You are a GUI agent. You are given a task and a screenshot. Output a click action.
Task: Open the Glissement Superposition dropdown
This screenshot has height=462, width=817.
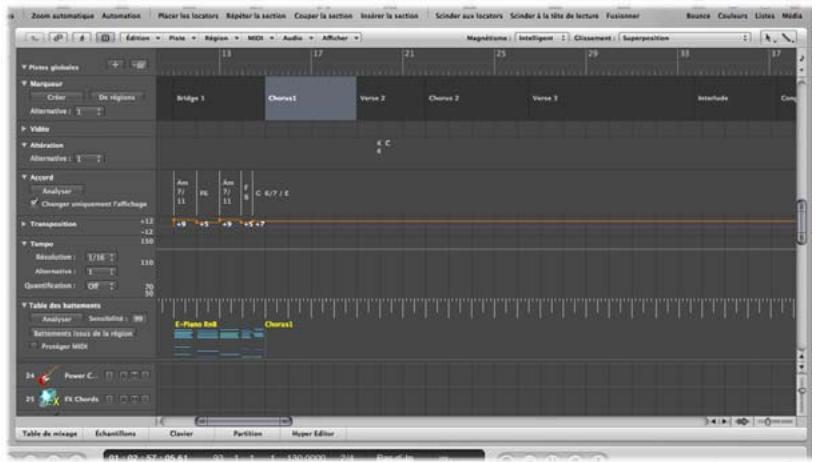(685, 38)
